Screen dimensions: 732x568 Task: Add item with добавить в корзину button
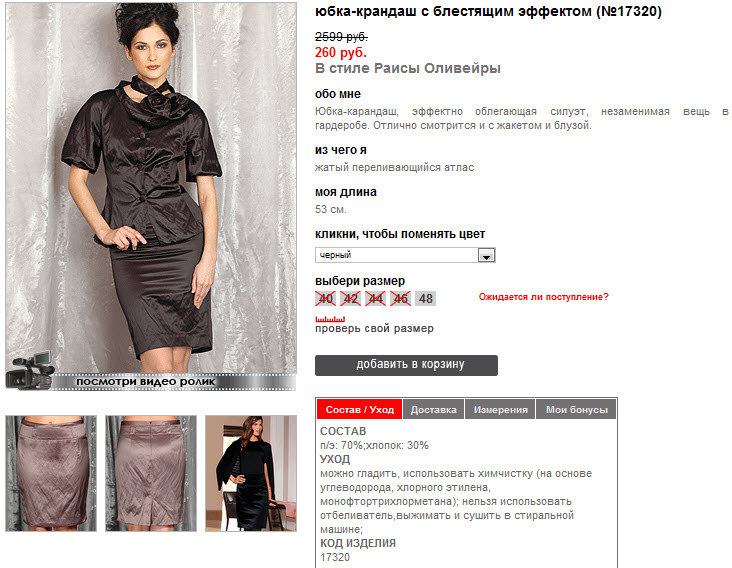pos(406,365)
